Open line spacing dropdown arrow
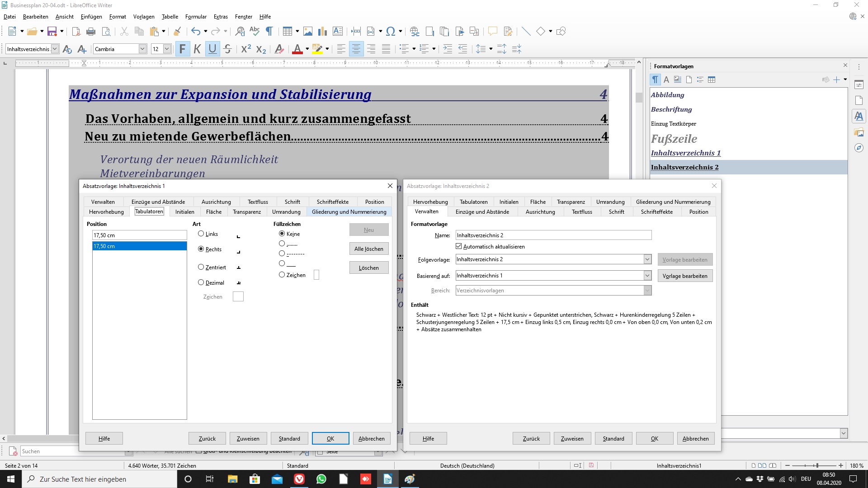This screenshot has height=488, width=868. pyautogui.click(x=491, y=49)
